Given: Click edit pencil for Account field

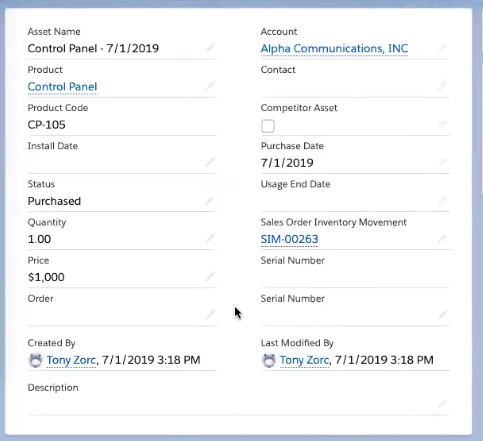Looking at the screenshot, I should pos(442,48).
